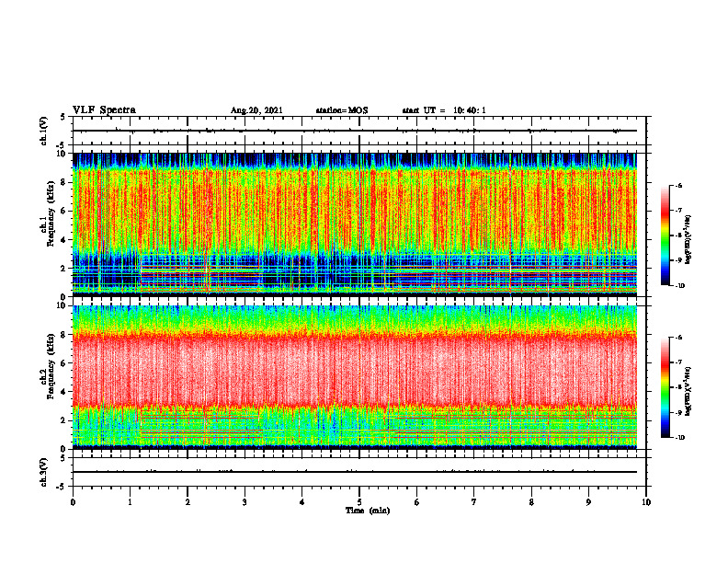Click the "station=MOS" header label
The width and height of the screenshot is (728, 563).
pos(342,110)
